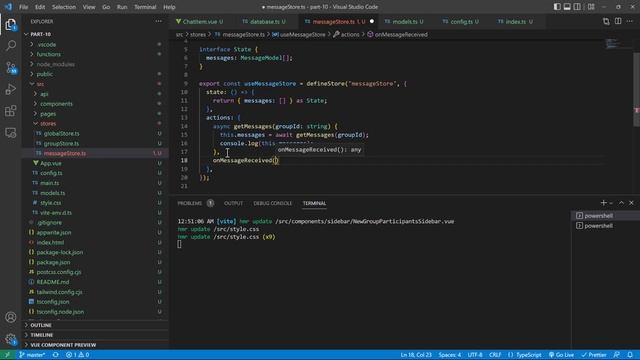This screenshot has height=360, width=640.
Task: Open the Terminal menu
Action: coord(145,7)
